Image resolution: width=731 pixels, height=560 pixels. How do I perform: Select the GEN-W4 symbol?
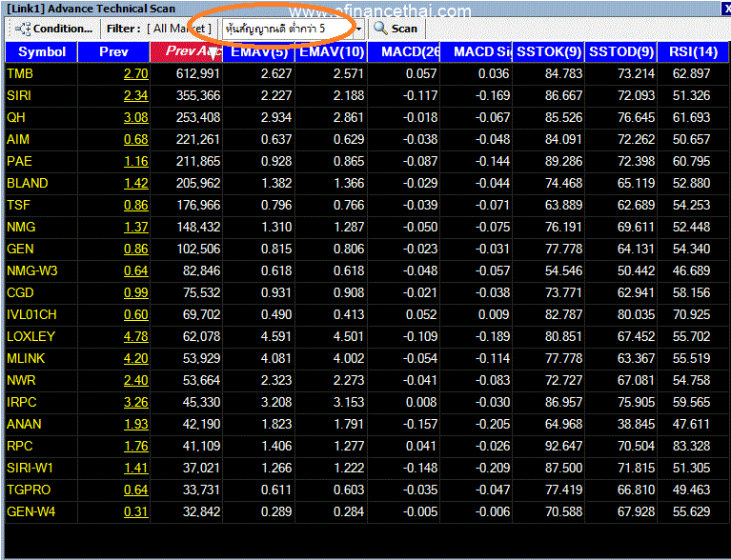pos(30,511)
